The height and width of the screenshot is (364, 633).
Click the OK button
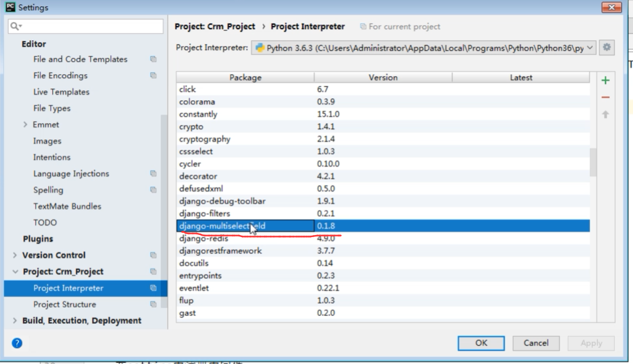pyautogui.click(x=481, y=343)
